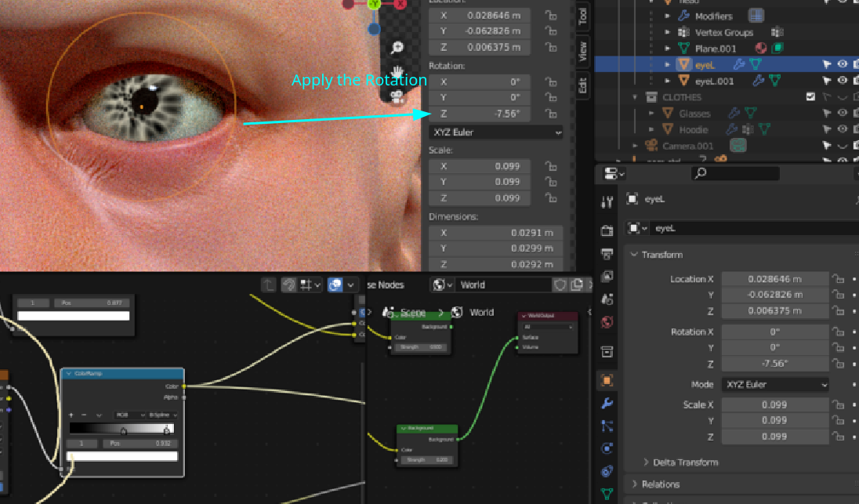Image resolution: width=859 pixels, height=504 pixels.
Task: Hide Glasses in viewport with eye icon
Action: tap(842, 114)
